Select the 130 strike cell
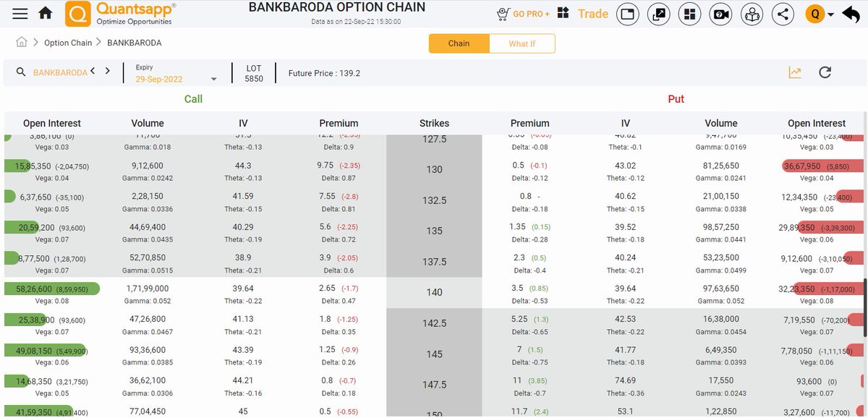868x418 pixels. click(434, 169)
